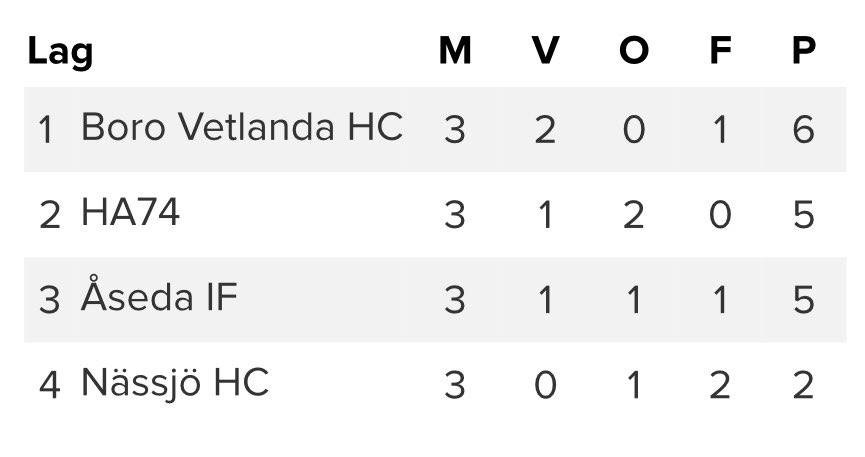Select the Åseda IF team name
The image size is (865, 457).
159,298
